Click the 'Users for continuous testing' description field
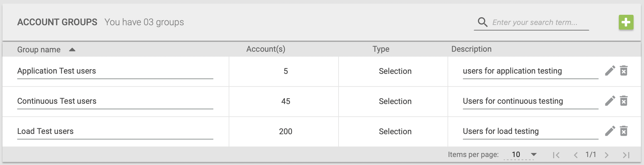This screenshot has height=165, width=644. (x=531, y=101)
